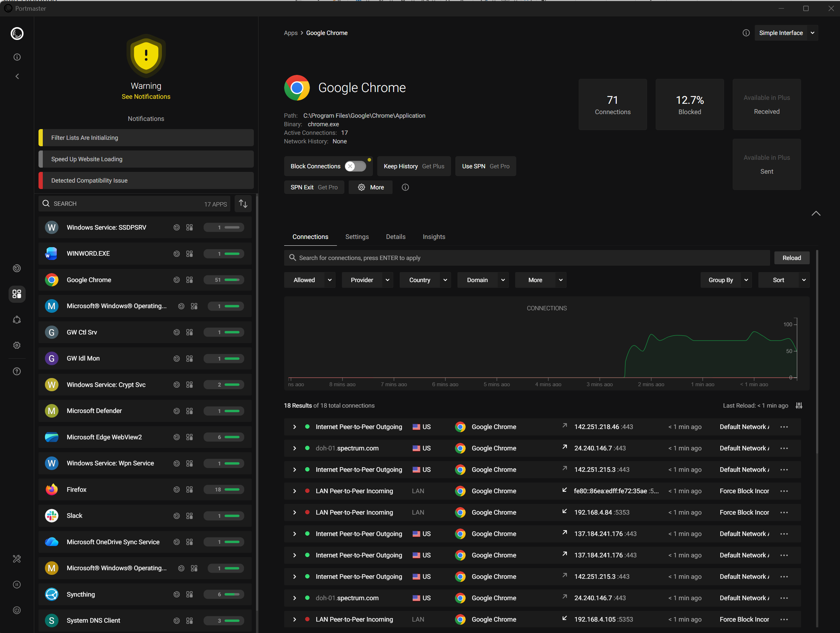Expand the first doh-01.spectrum.com connection row

(x=294, y=448)
